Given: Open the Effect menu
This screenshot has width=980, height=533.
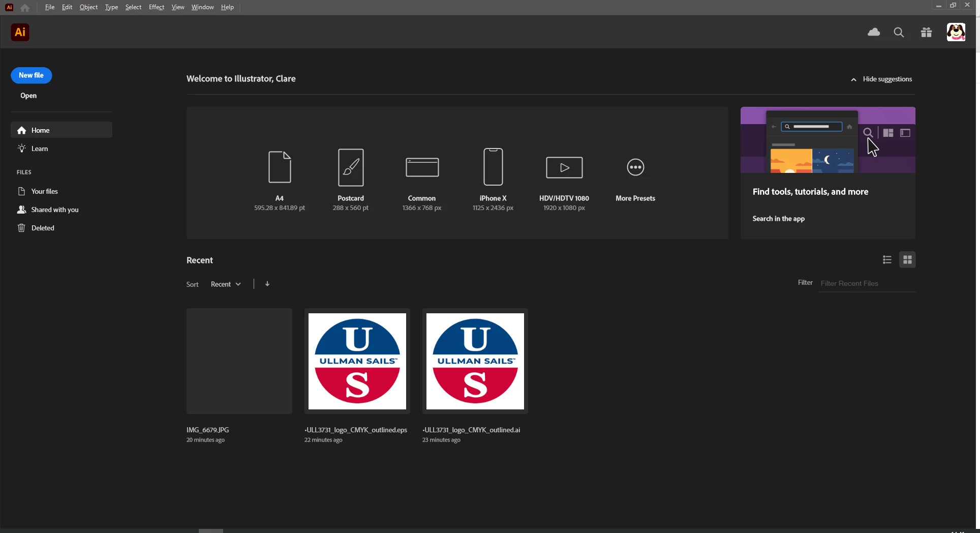Looking at the screenshot, I should (x=157, y=7).
